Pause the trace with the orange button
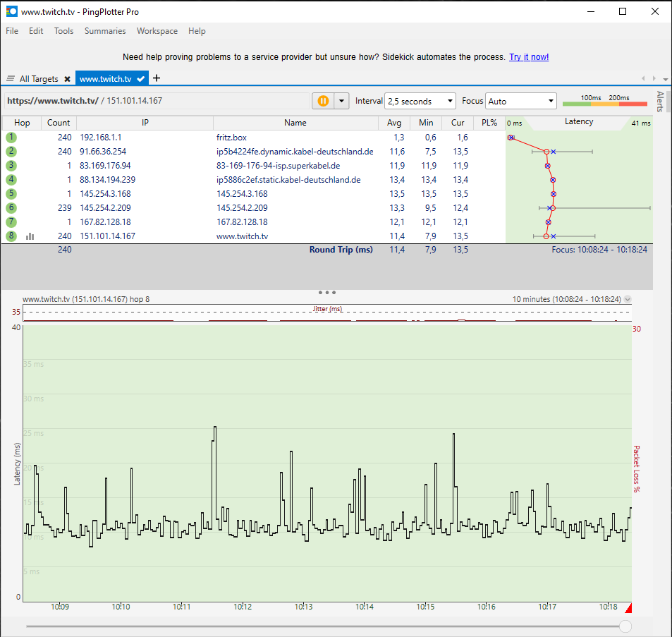This screenshot has height=637, width=672. (x=323, y=101)
